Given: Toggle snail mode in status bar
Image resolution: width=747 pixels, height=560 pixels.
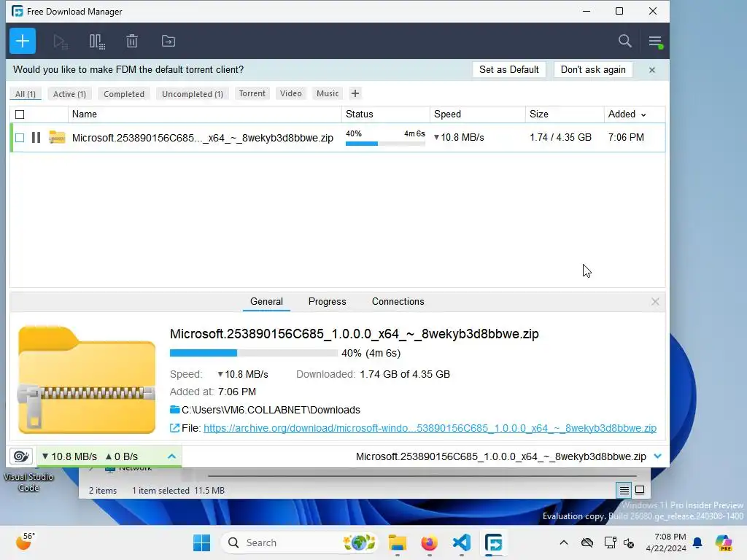Looking at the screenshot, I should tap(21, 456).
